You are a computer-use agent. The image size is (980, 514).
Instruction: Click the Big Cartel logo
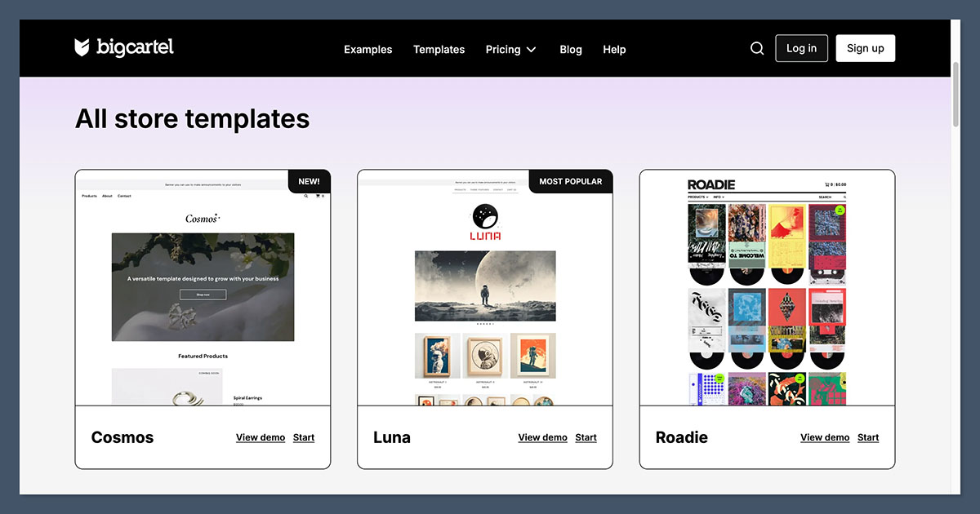tap(124, 48)
